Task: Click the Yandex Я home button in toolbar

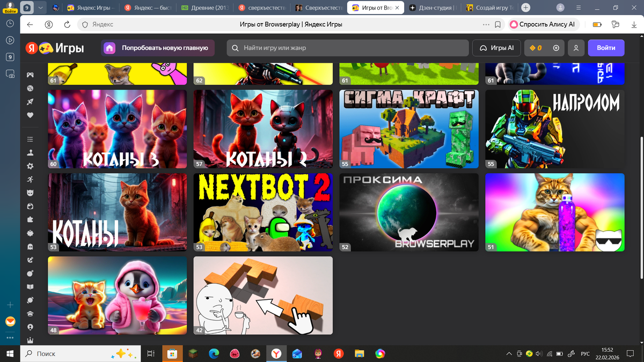Action: tap(49, 24)
